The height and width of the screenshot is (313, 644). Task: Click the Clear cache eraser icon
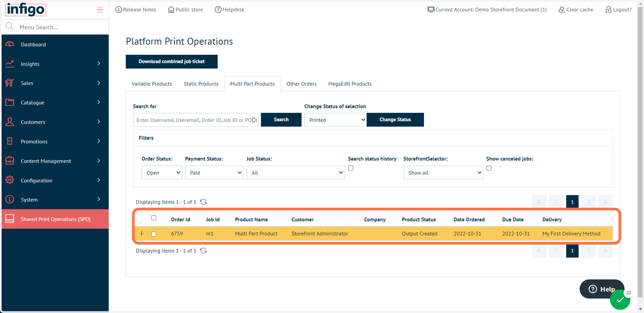coord(561,10)
